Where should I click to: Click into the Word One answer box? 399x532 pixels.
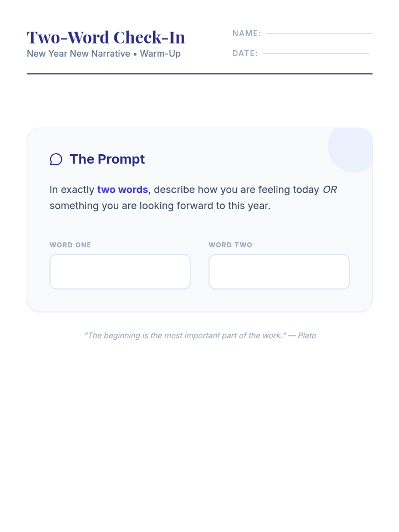coord(120,272)
